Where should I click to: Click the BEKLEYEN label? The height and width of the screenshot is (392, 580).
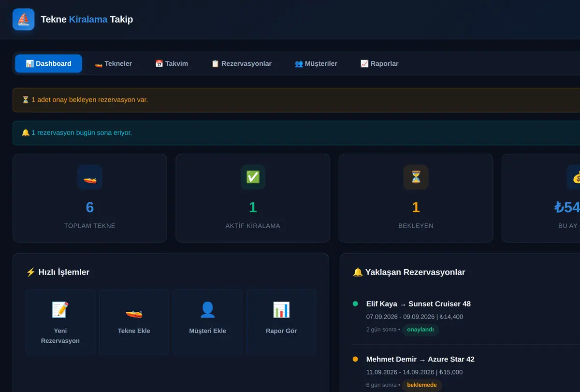(416, 226)
